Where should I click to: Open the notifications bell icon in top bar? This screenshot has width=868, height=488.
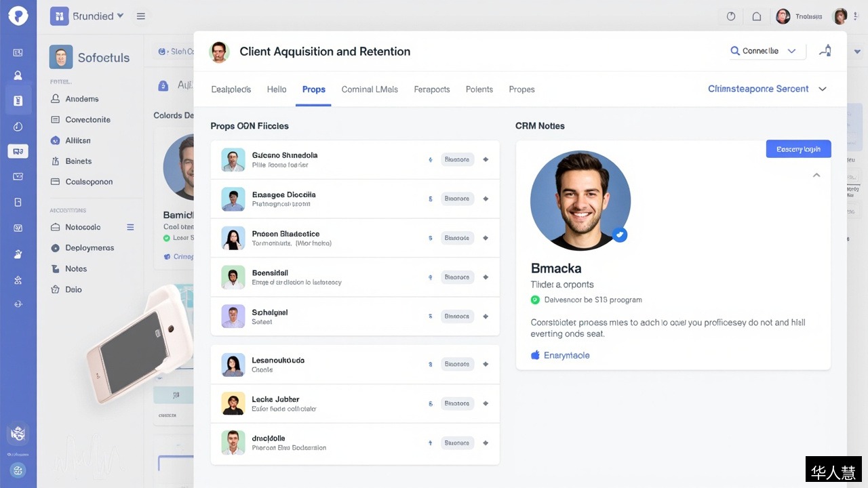(757, 16)
